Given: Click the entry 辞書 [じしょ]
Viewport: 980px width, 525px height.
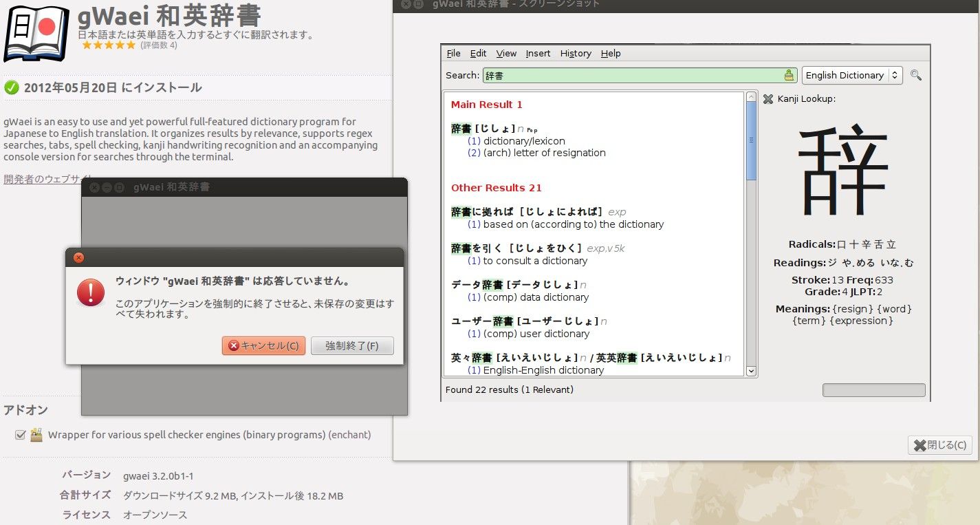Looking at the screenshot, I should (483, 129).
